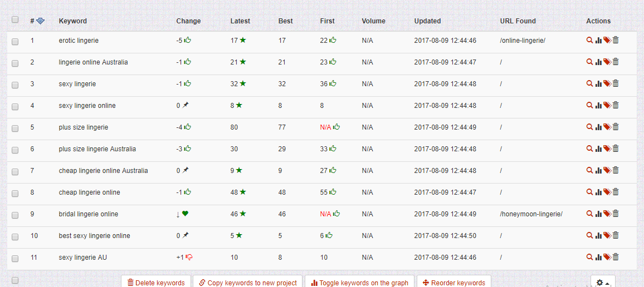
Task: Search icon in cheap lingerie online row
Action: click(x=589, y=192)
